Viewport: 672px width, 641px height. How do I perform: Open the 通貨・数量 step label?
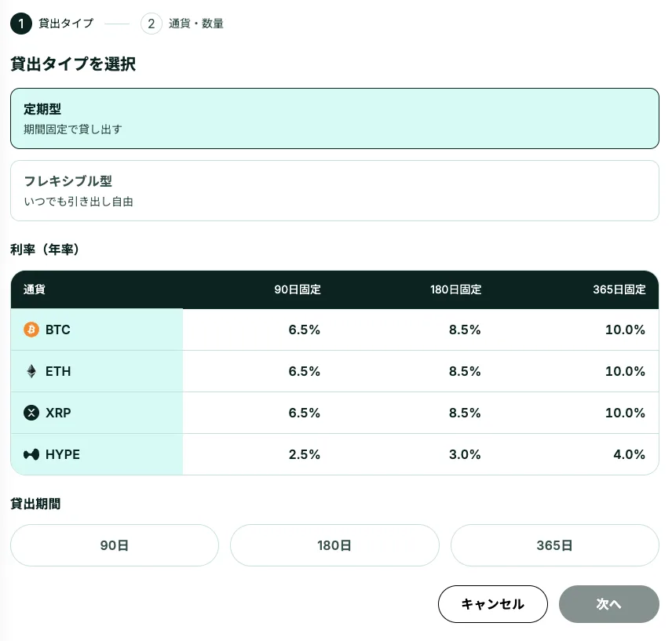pos(195,23)
